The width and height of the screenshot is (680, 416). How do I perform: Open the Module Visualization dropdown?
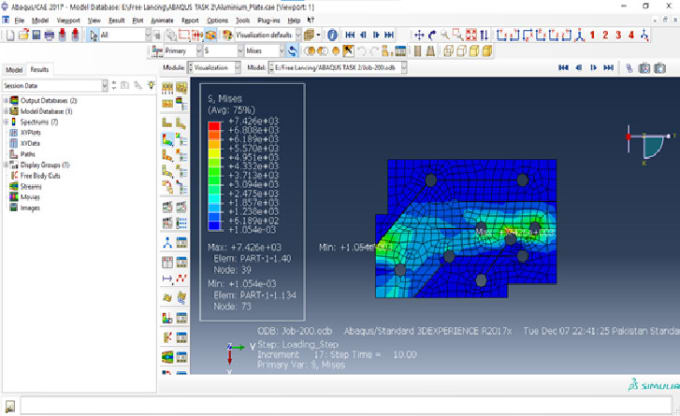click(238, 67)
